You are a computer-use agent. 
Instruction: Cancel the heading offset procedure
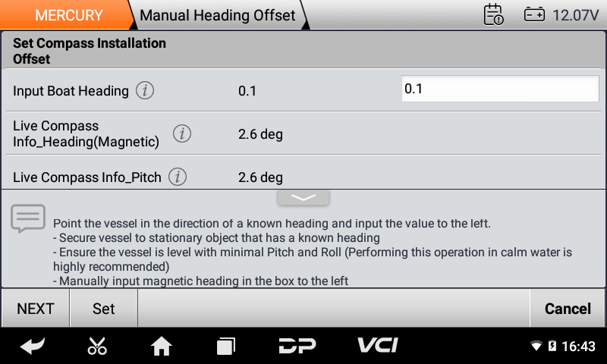pyautogui.click(x=568, y=309)
